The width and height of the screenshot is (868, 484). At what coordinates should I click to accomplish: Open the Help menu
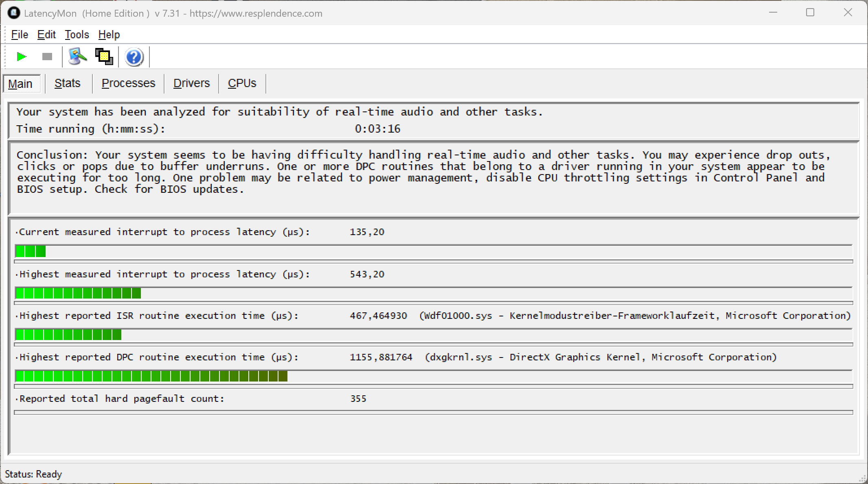(109, 35)
